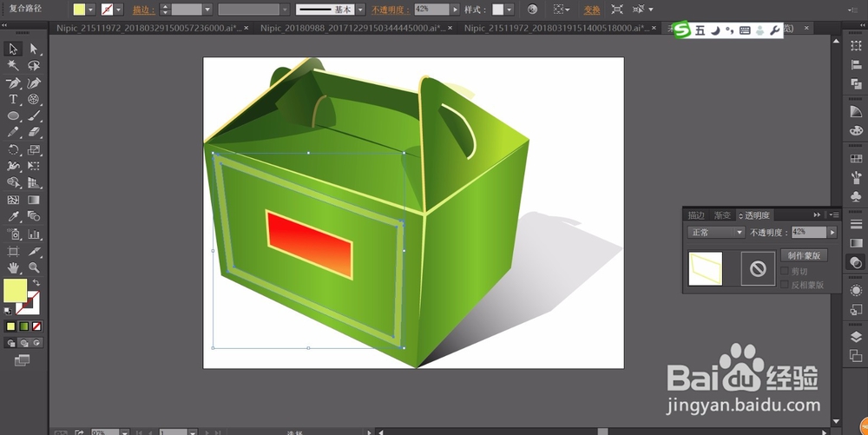Select the Eraser tool

[x=34, y=132]
